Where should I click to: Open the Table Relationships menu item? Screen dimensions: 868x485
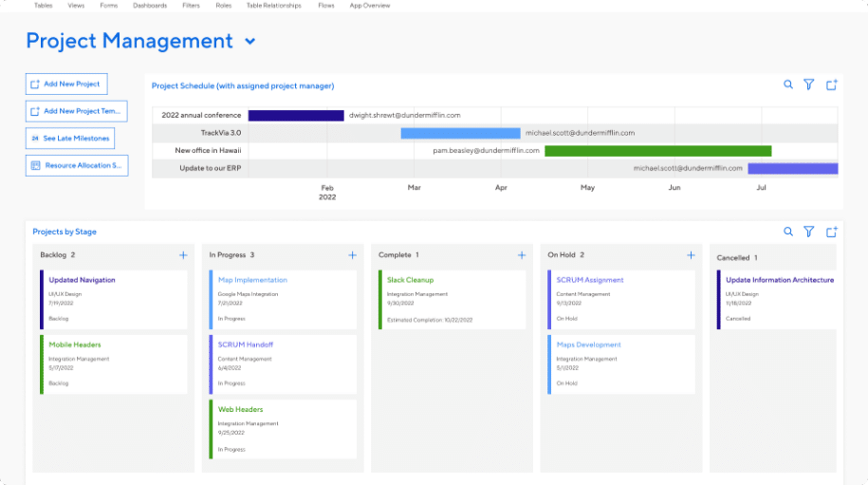[x=273, y=6]
